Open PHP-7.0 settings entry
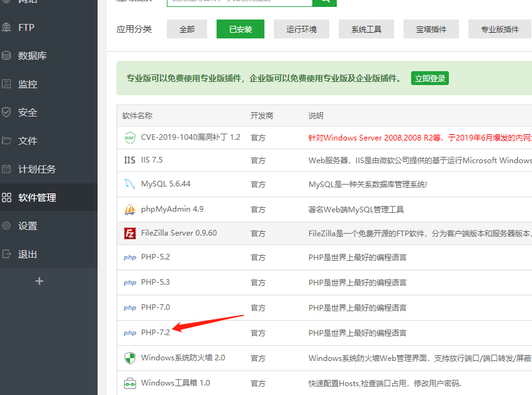 (x=156, y=307)
